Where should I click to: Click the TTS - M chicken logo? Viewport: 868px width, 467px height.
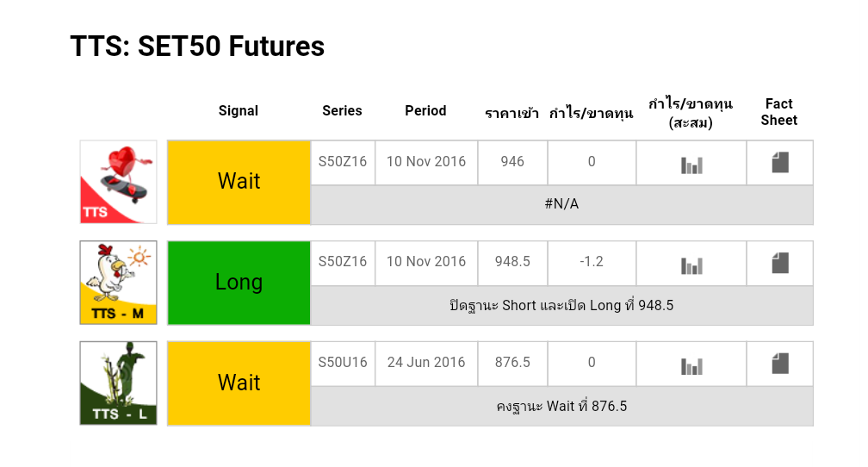click(119, 283)
